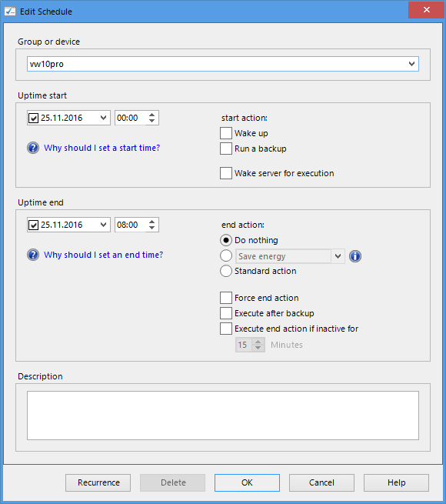Follow 'Why should I set a start time?' link
Screen dimensions: 446x504
(102, 148)
